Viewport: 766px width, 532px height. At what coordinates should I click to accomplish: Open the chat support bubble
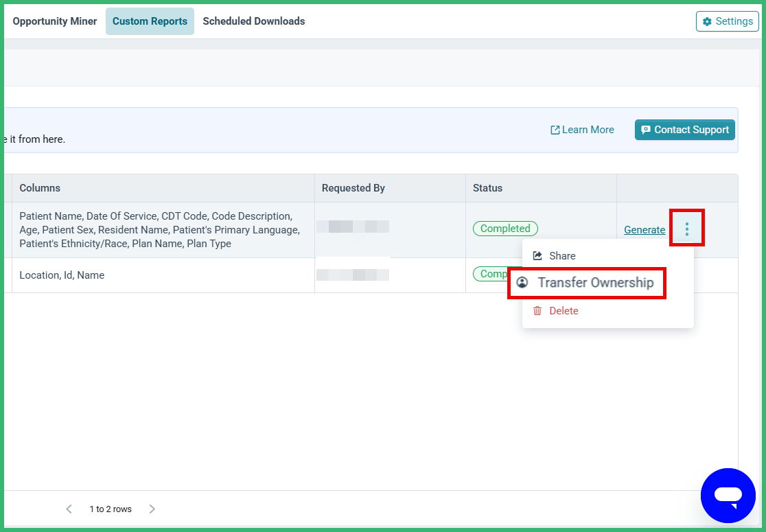pos(728,496)
